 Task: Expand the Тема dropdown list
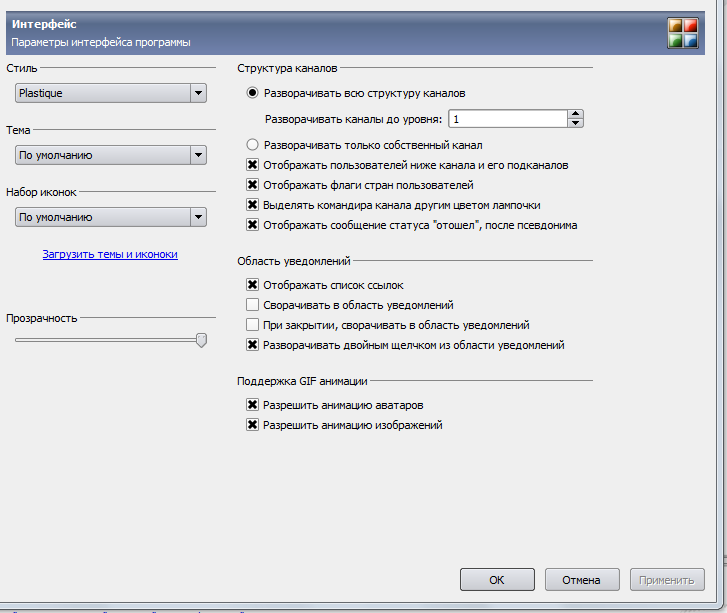click(x=111, y=155)
